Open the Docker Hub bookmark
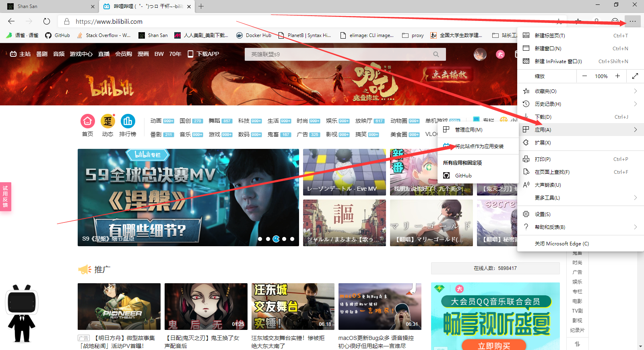644x350 pixels. [254, 35]
